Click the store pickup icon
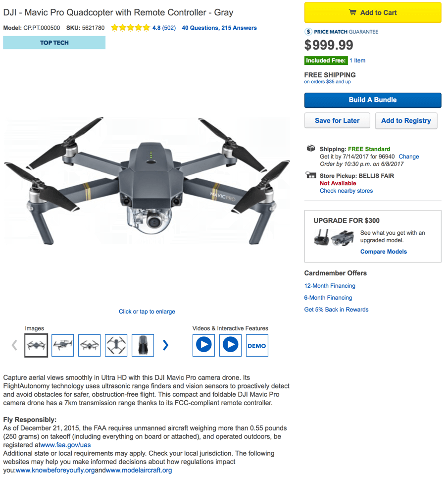The image size is (448, 478). 311,175
